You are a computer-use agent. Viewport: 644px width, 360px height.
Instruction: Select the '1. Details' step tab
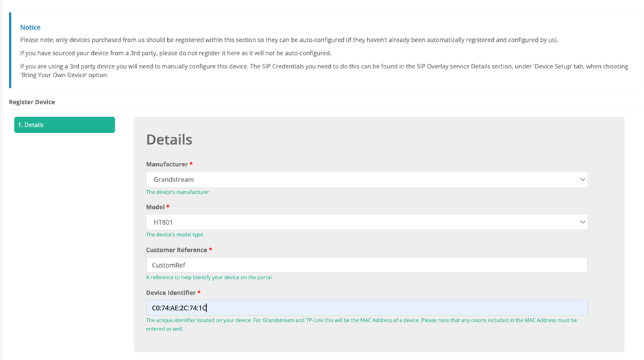click(x=64, y=125)
